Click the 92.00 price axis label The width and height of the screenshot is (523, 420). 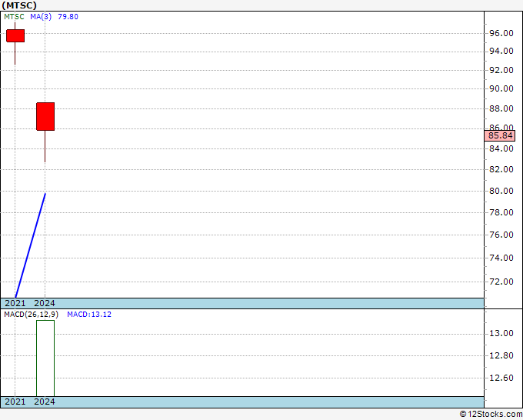(501, 70)
